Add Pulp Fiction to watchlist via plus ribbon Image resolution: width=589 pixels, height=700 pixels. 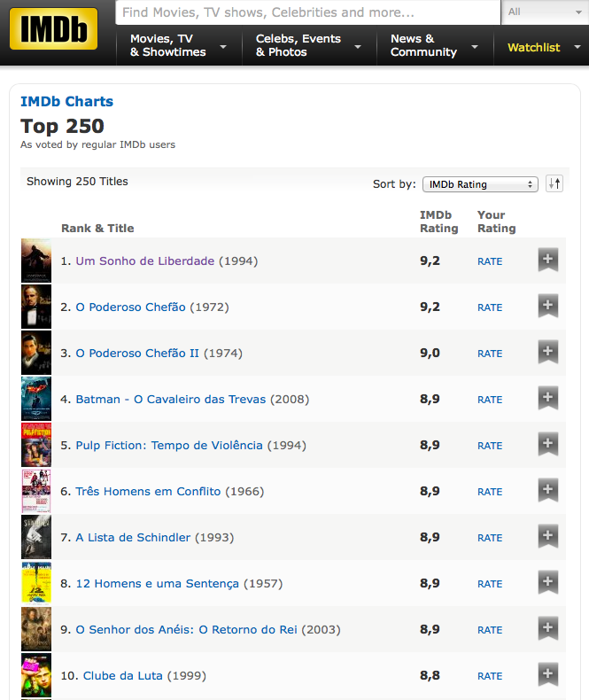coord(548,445)
